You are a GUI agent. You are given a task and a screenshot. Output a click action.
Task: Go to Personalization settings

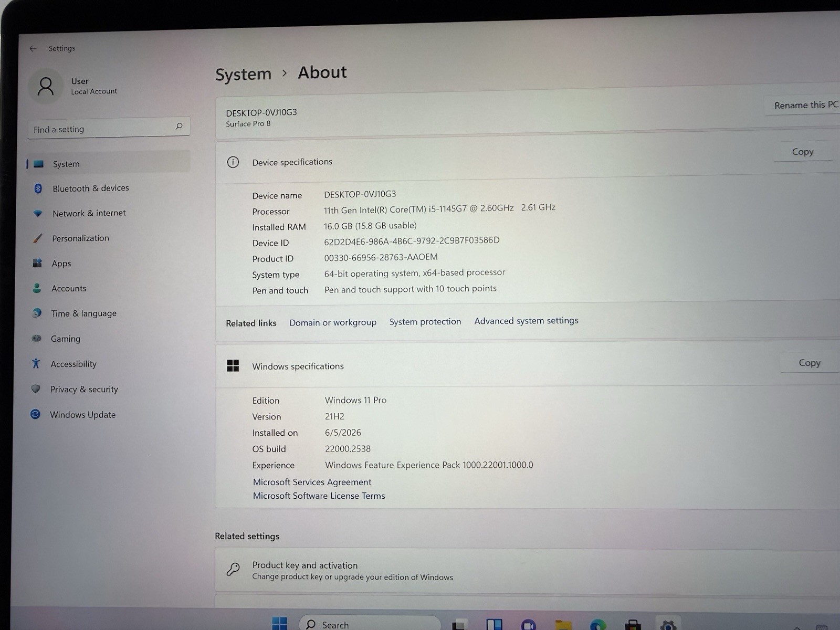(x=108, y=238)
